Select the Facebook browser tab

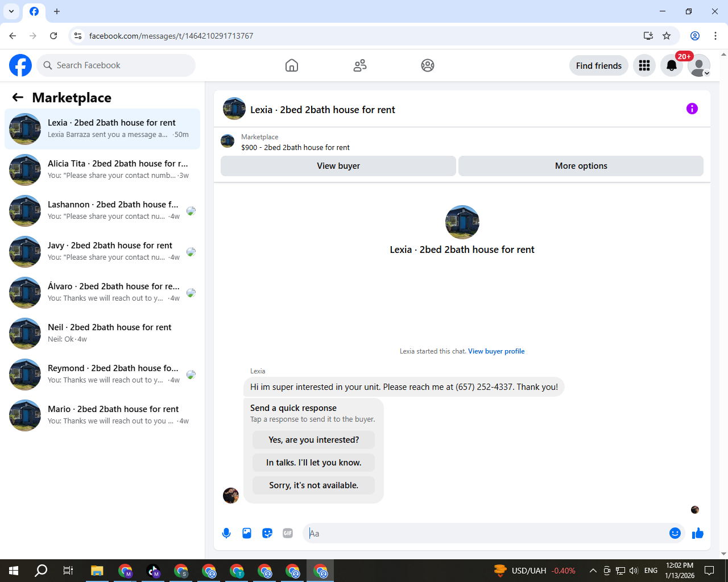point(34,11)
